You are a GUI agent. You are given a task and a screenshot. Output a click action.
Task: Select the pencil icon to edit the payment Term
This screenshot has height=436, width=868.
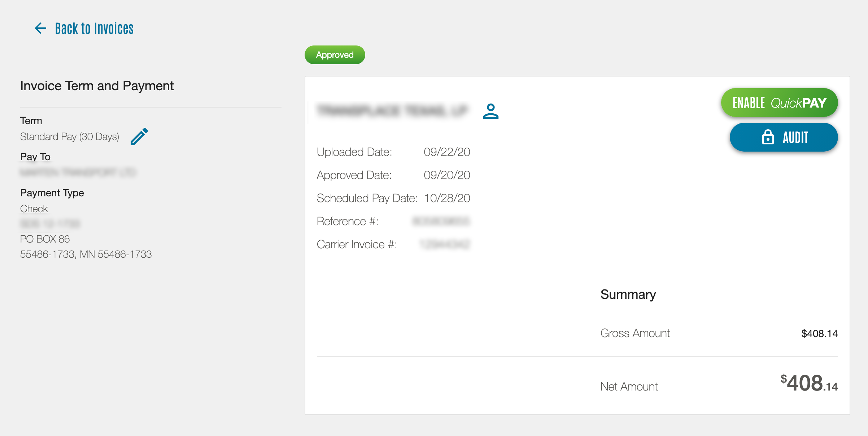click(x=139, y=136)
